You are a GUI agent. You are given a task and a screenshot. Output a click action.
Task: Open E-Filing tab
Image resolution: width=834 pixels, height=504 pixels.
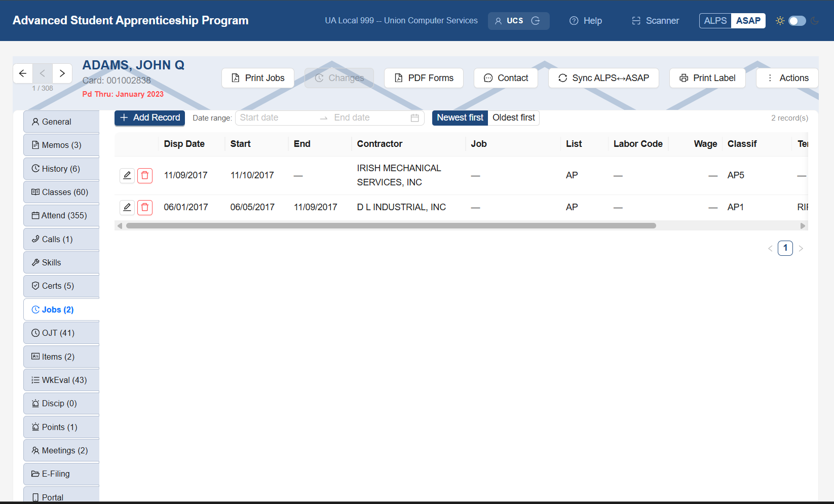[61, 474]
